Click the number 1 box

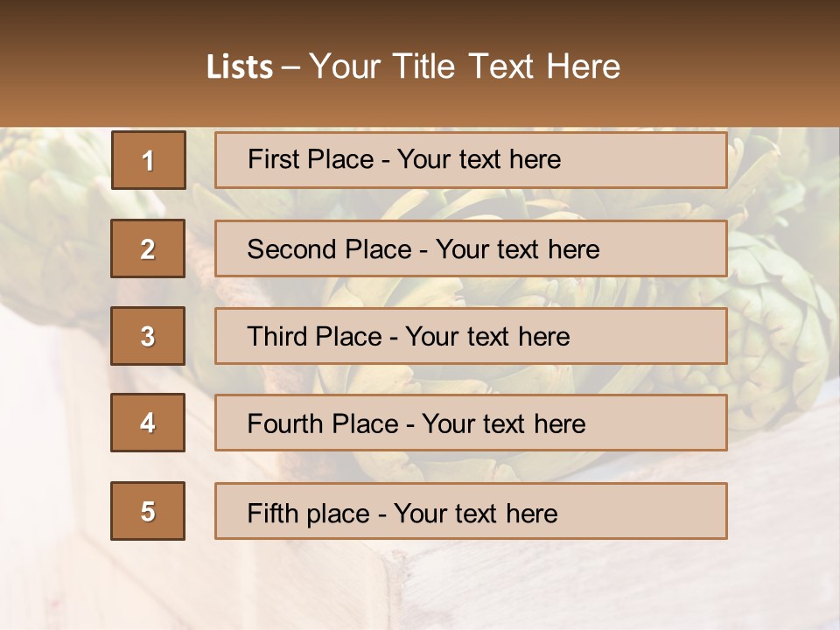[x=149, y=160]
